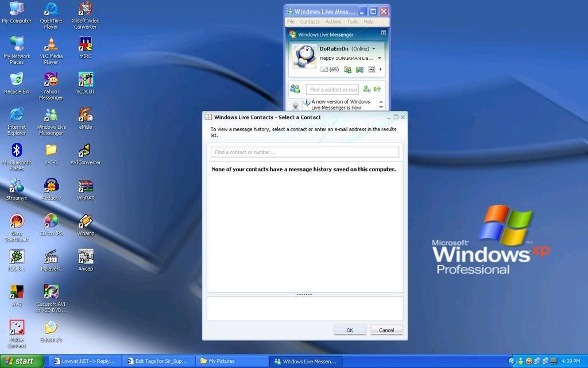
Task: Open the Tools menu in Messenger
Action: click(352, 21)
